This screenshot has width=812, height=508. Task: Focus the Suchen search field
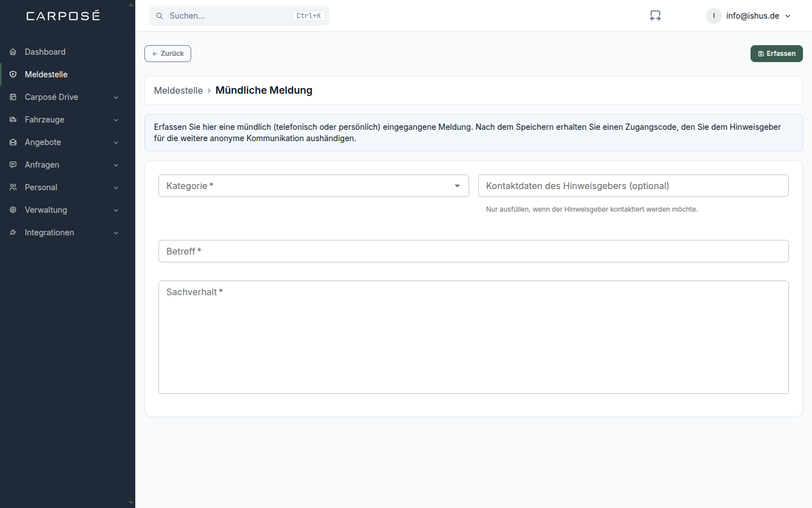[239, 16]
